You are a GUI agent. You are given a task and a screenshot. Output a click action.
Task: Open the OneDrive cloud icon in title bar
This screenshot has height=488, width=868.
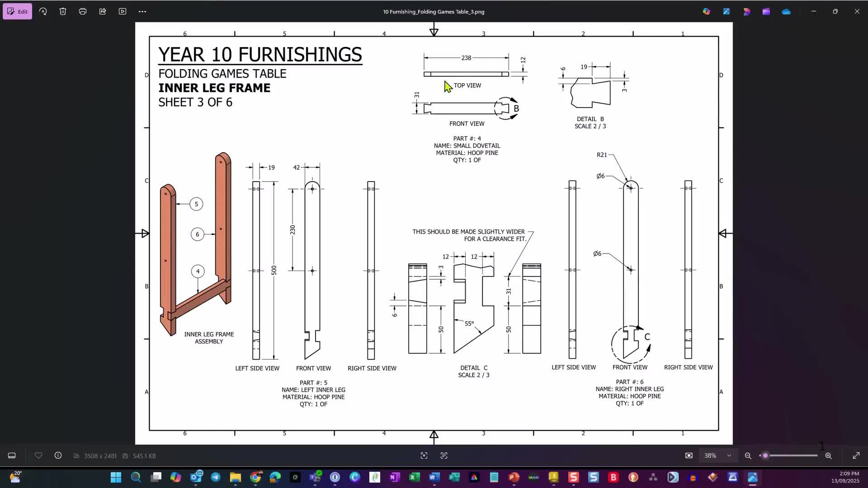click(x=786, y=11)
